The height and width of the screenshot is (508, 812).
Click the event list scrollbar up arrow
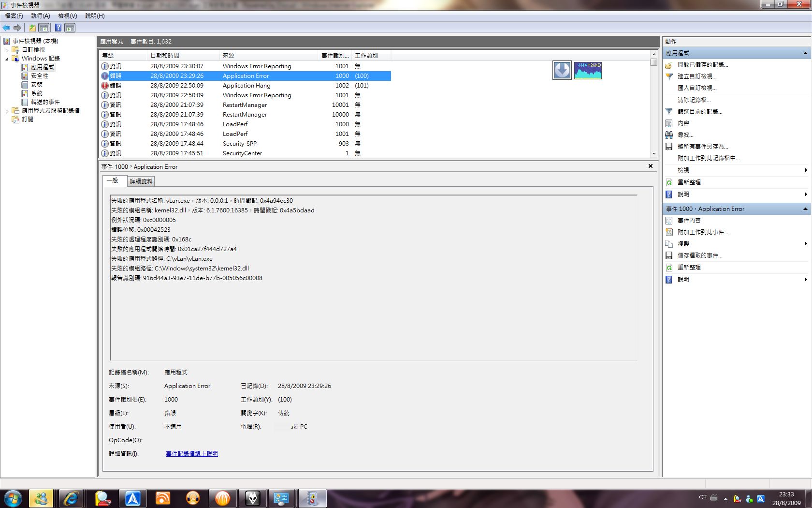pyautogui.click(x=654, y=54)
